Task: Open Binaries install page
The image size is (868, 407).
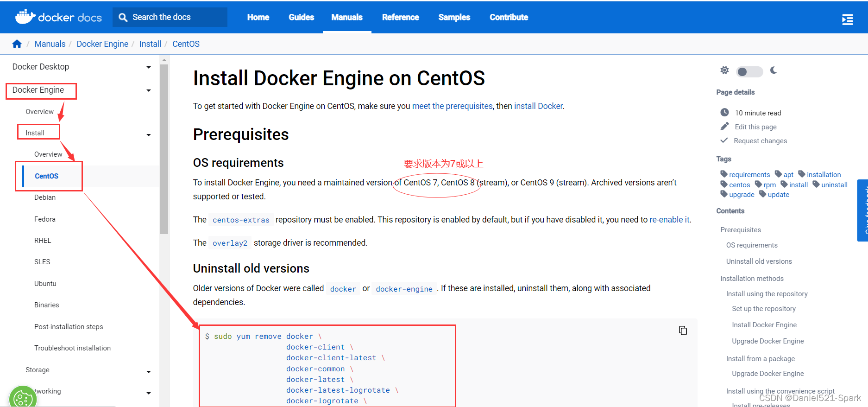Action: [47, 305]
